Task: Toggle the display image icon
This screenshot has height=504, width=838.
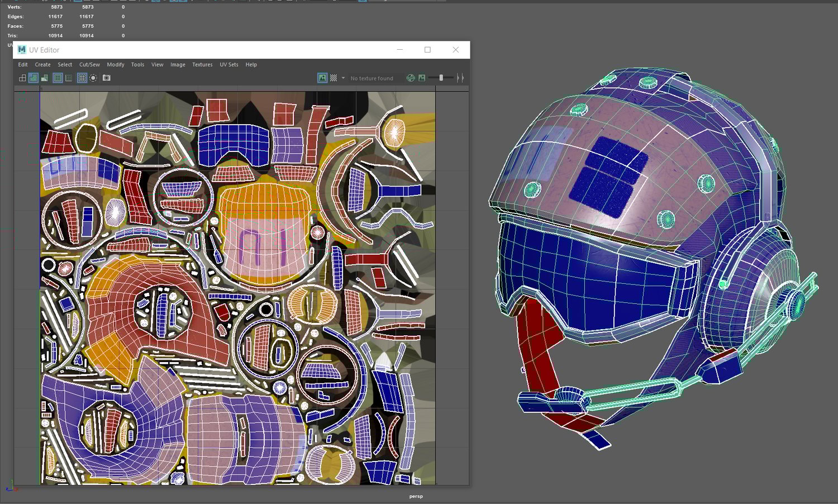Action: point(322,78)
